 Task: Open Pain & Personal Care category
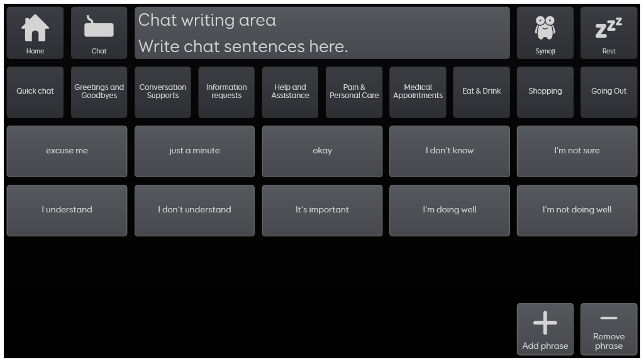354,92
